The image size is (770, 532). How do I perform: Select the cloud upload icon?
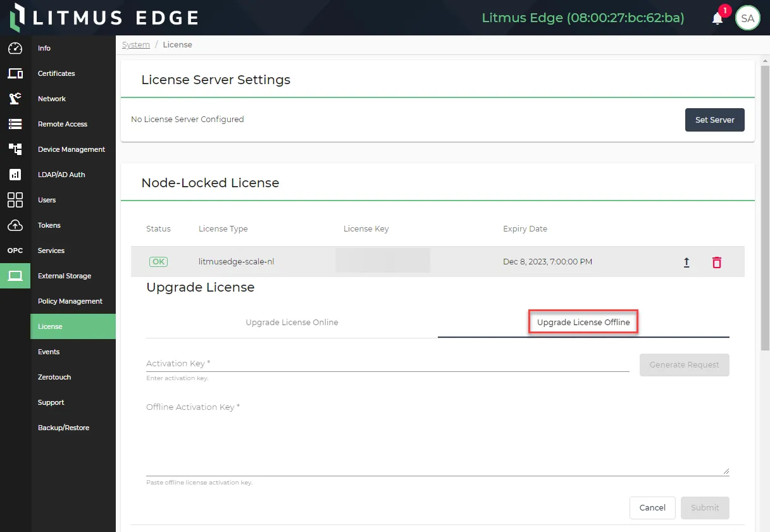[x=15, y=225]
